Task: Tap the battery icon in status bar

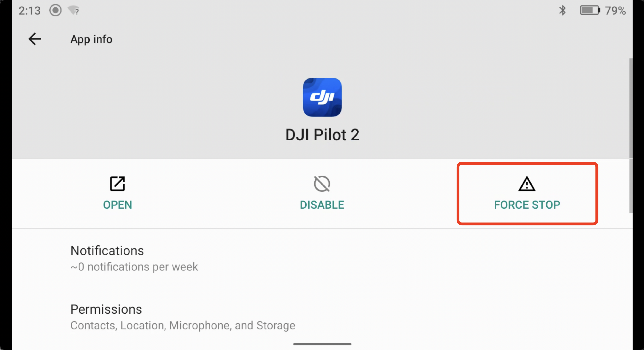Action: click(590, 10)
